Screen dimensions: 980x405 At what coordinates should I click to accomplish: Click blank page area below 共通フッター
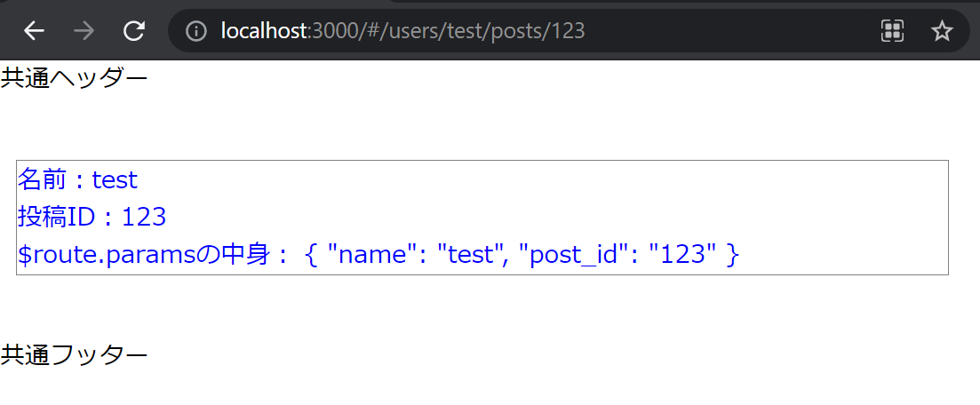(489, 387)
